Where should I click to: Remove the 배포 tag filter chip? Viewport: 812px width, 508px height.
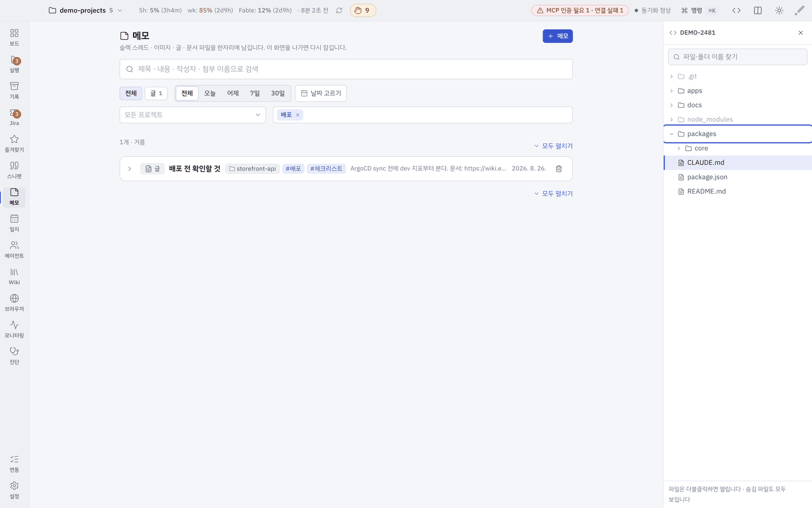pyautogui.click(x=298, y=115)
